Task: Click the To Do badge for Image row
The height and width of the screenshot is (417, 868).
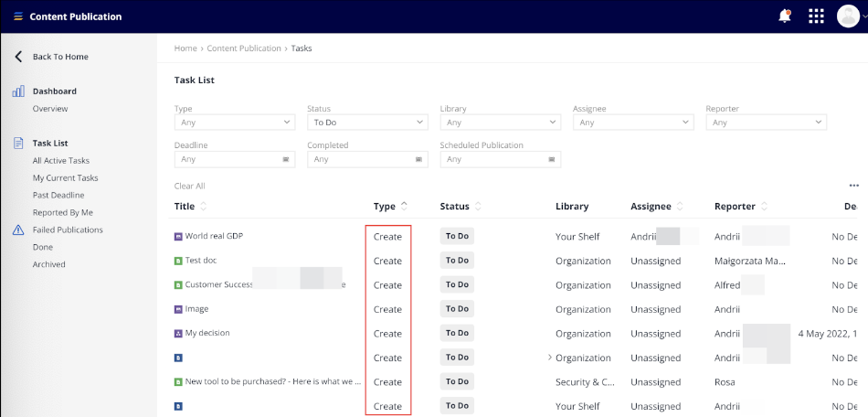Action: (457, 309)
